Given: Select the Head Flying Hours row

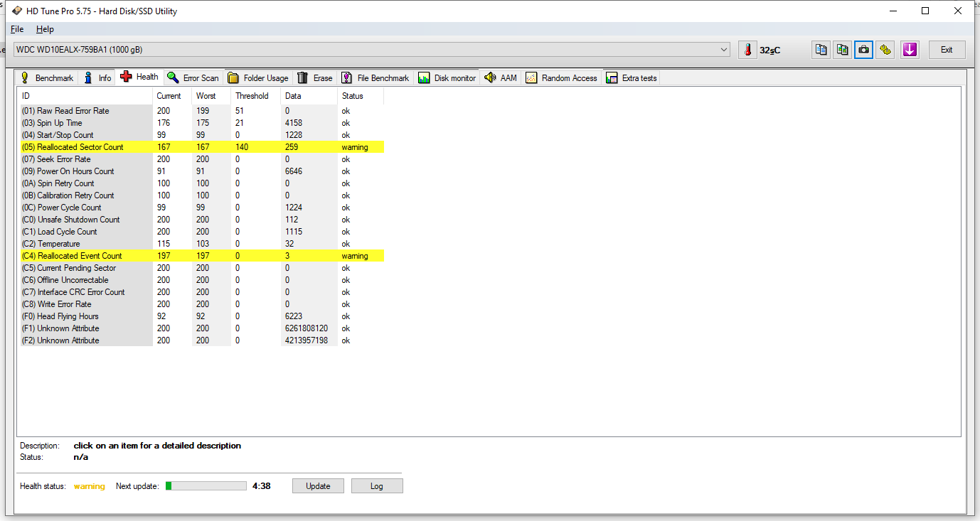Looking at the screenshot, I should pyautogui.click(x=201, y=316).
